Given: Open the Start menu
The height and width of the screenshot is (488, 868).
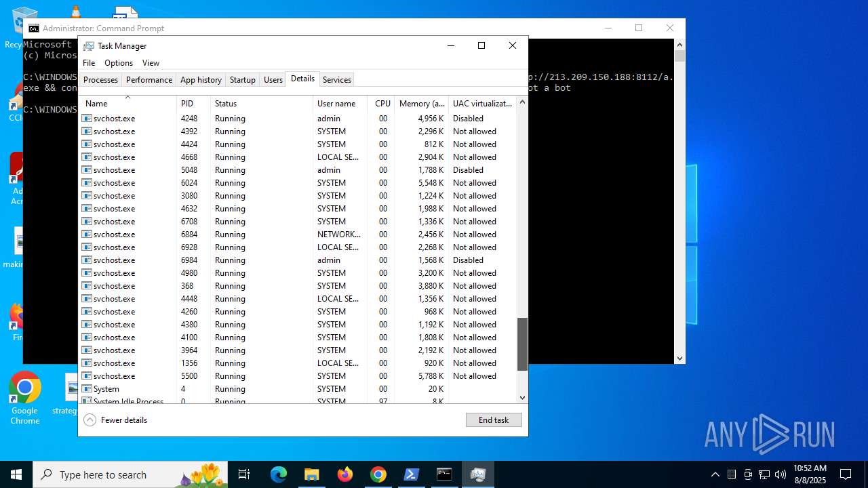Looking at the screenshot, I should pyautogui.click(x=16, y=474).
